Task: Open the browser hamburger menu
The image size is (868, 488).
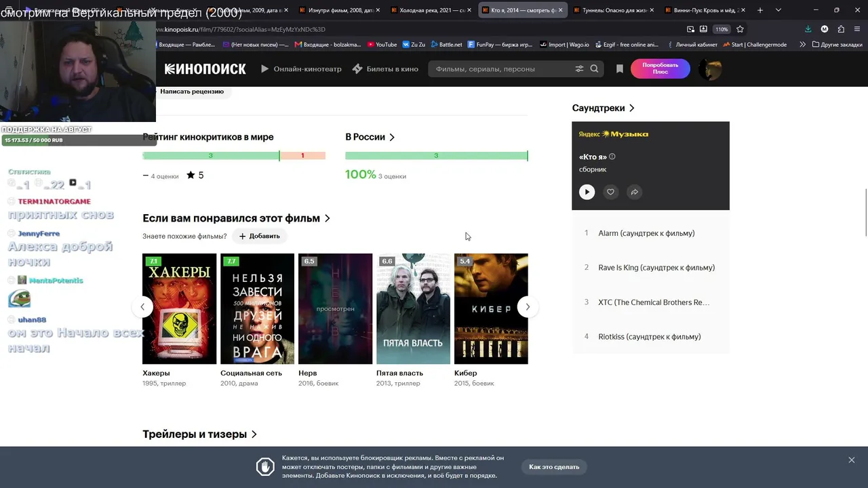Action: click(858, 29)
